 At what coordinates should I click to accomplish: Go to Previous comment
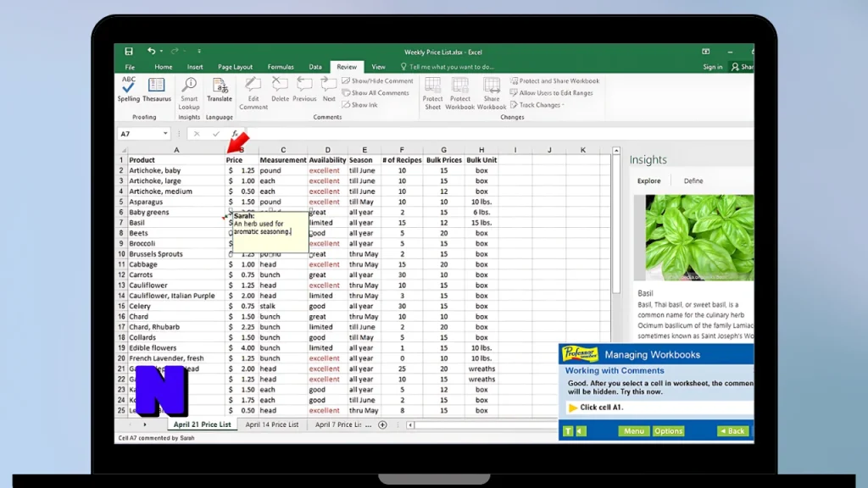point(304,89)
